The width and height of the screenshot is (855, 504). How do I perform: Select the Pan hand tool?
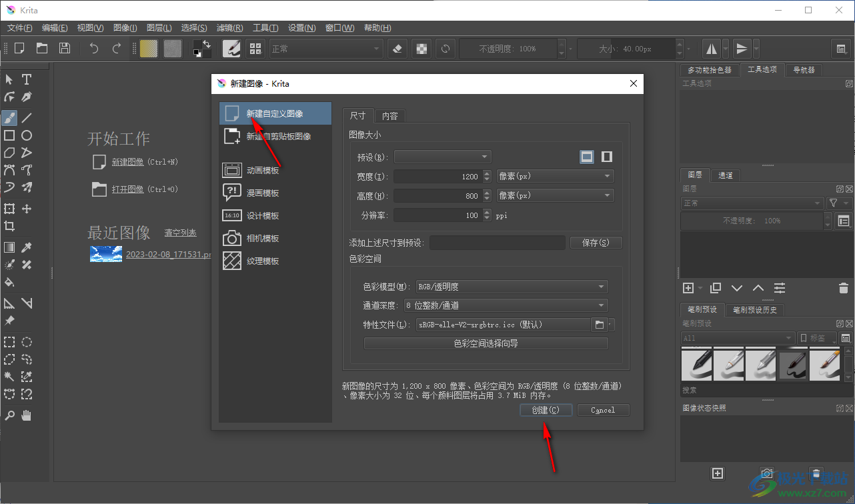27,415
